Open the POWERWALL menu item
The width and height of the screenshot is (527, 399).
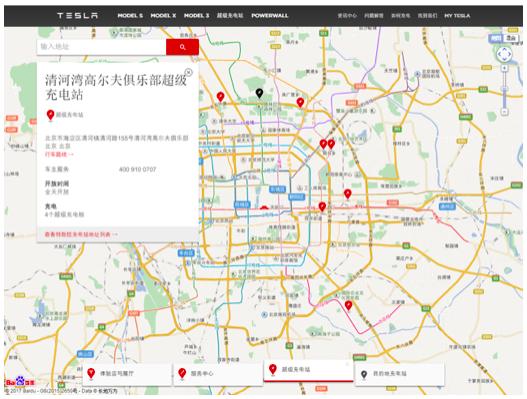(270, 15)
